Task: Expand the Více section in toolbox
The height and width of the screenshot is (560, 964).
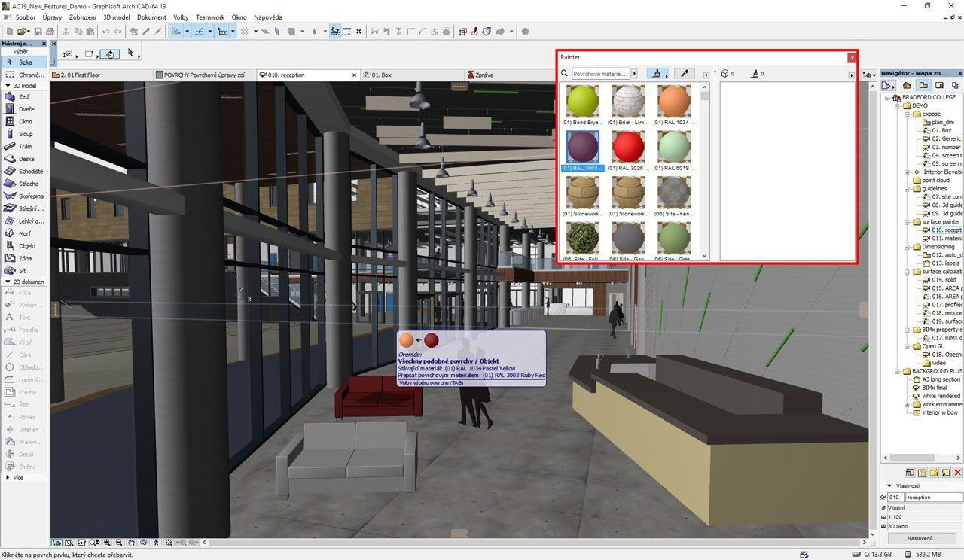Action: [8, 478]
